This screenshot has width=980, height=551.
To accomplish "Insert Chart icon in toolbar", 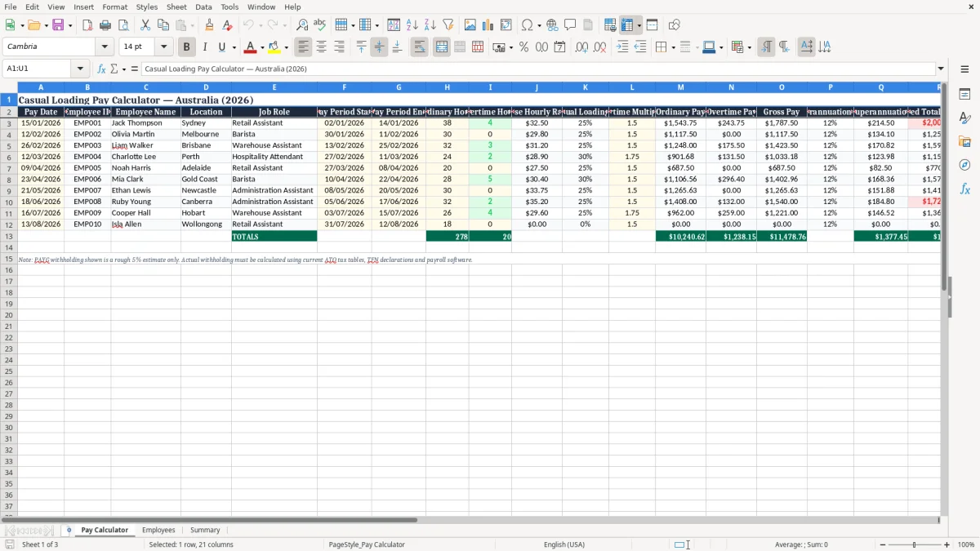I will [x=488, y=25].
